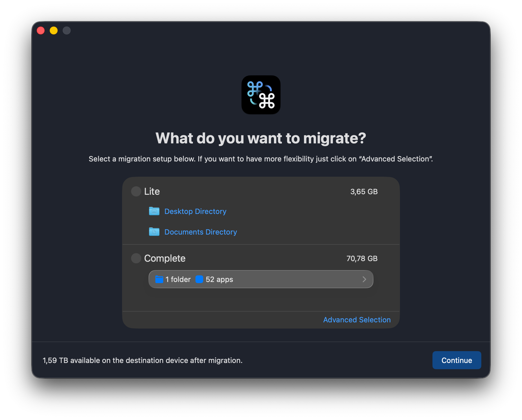This screenshot has height=420, width=522.
Task: Close the migration window with red button
Action: [x=41, y=30]
